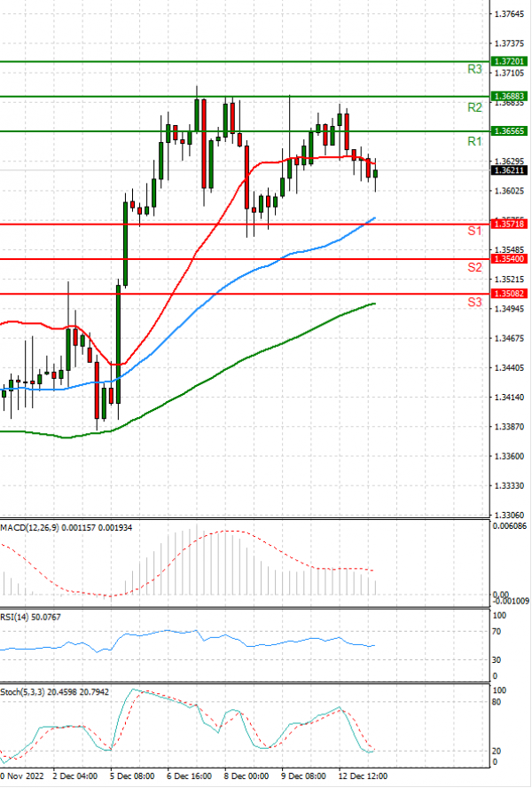Click the 6 Dec 16:00 time label

click(x=190, y=776)
